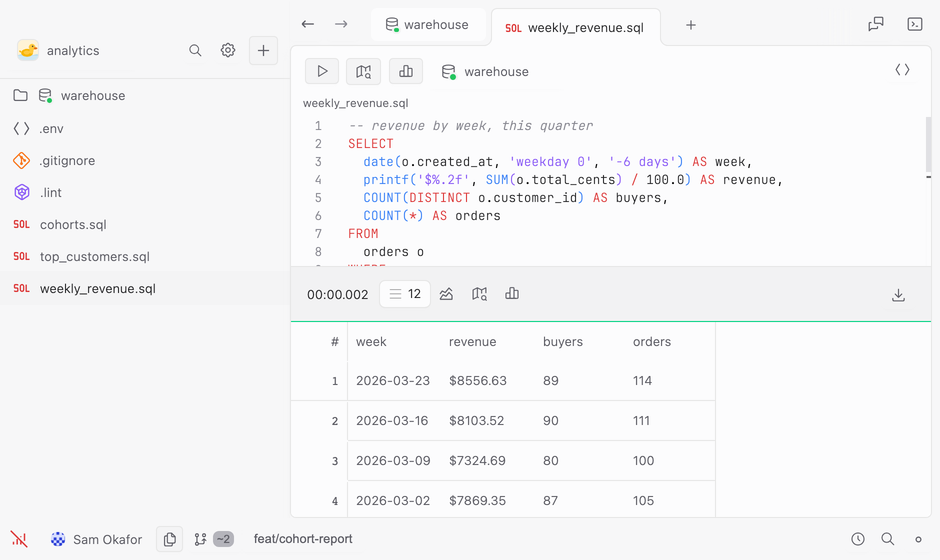Navigate back with left arrow
Image resolution: width=940 pixels, height=560 pixels.
coord(308,24)
